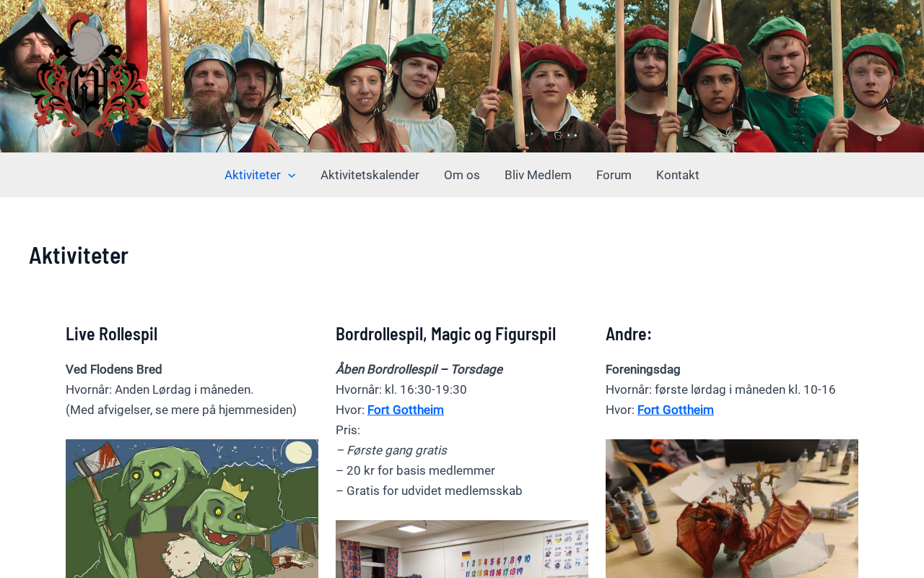924x578 pixels.
Task: Click 'Gratis for udvidet medlemsskab' line
Action: click(x=430, y=491)
